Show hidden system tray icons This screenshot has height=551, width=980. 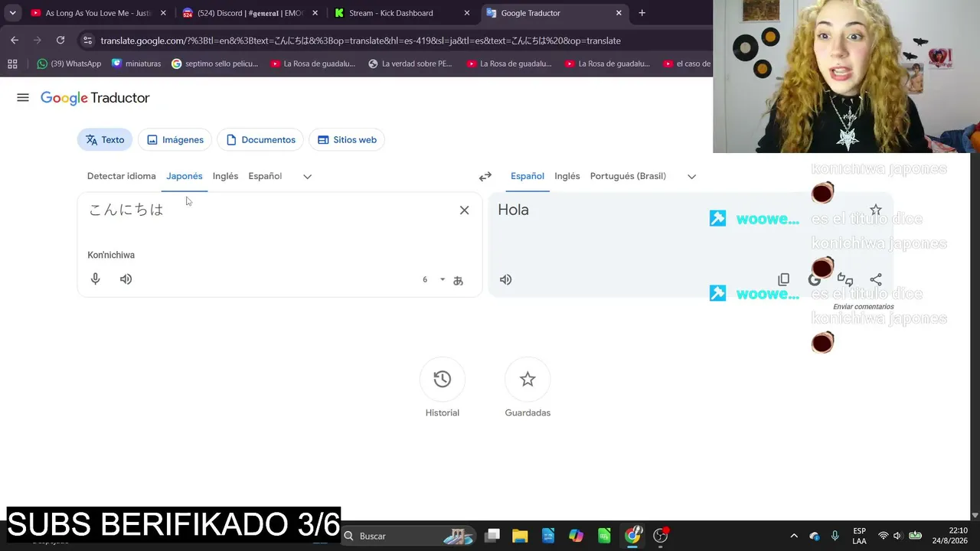point(794,536)
